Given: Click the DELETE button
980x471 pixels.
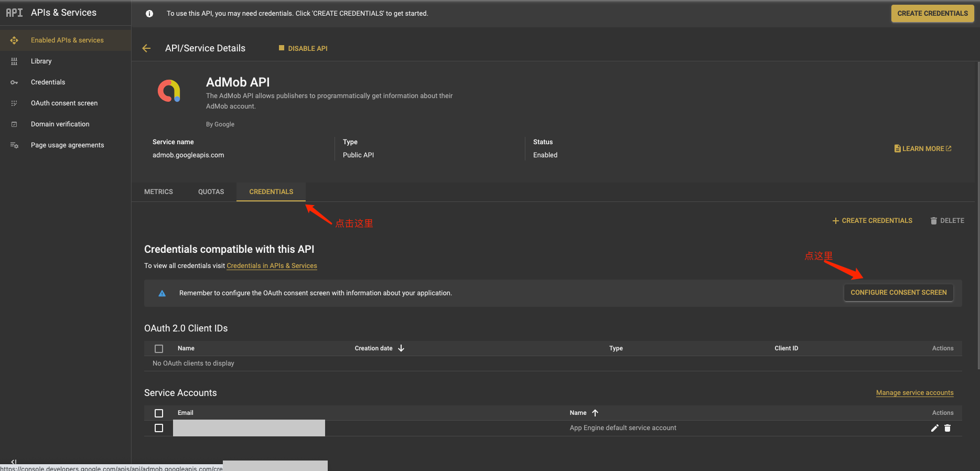Looking at the screenshot, I should (947, 221).
